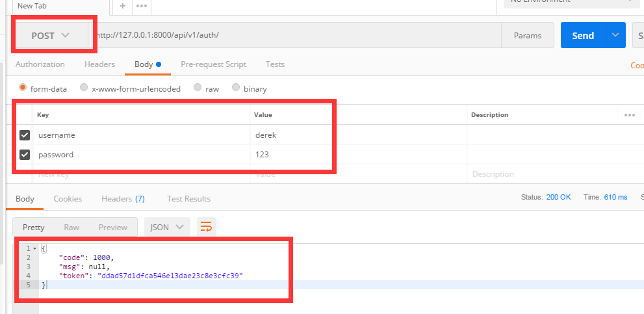Uncheck the username parameter checkbox
This screenshot has width=644, height=314.
pyautogui.click(x=25, y=135)
